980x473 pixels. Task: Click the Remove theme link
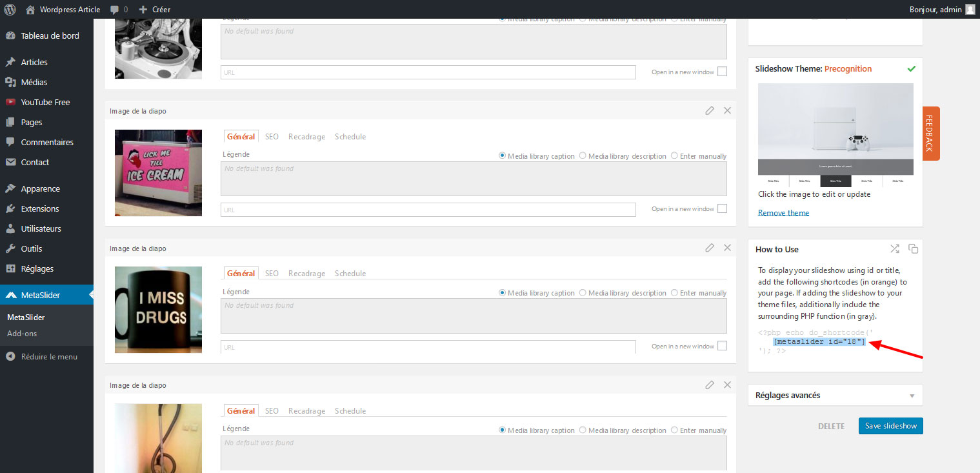pos(783,212)
